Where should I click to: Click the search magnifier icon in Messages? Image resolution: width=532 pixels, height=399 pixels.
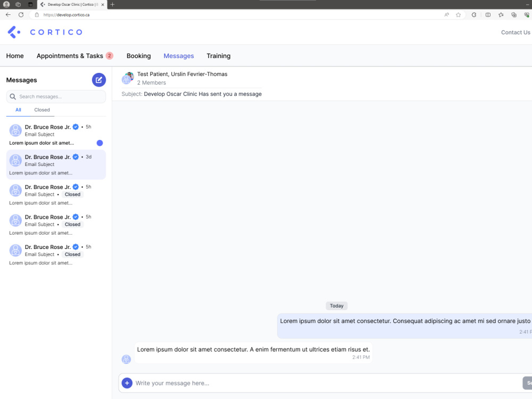click(13, 97)
